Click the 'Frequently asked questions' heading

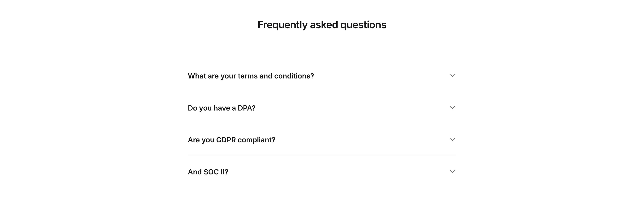322,25
